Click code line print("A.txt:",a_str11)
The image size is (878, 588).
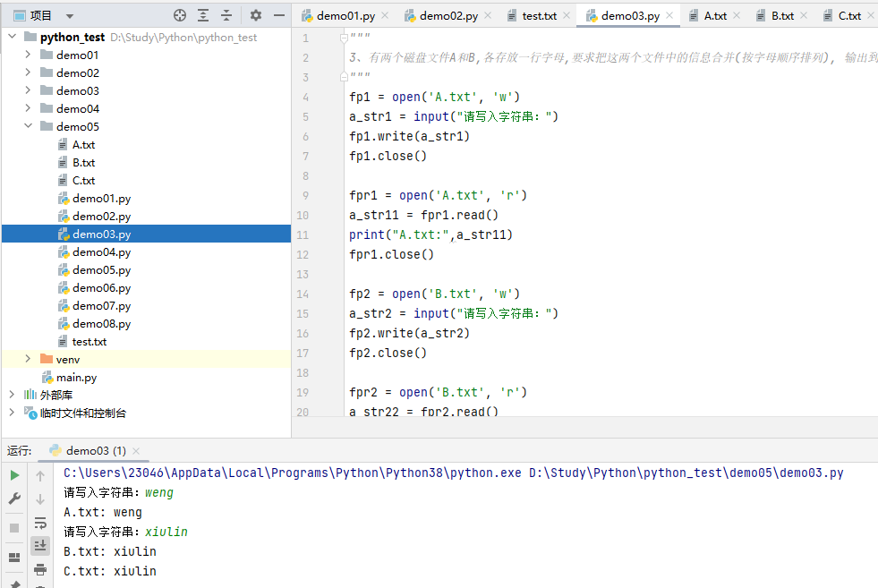(x=430, y=234)
